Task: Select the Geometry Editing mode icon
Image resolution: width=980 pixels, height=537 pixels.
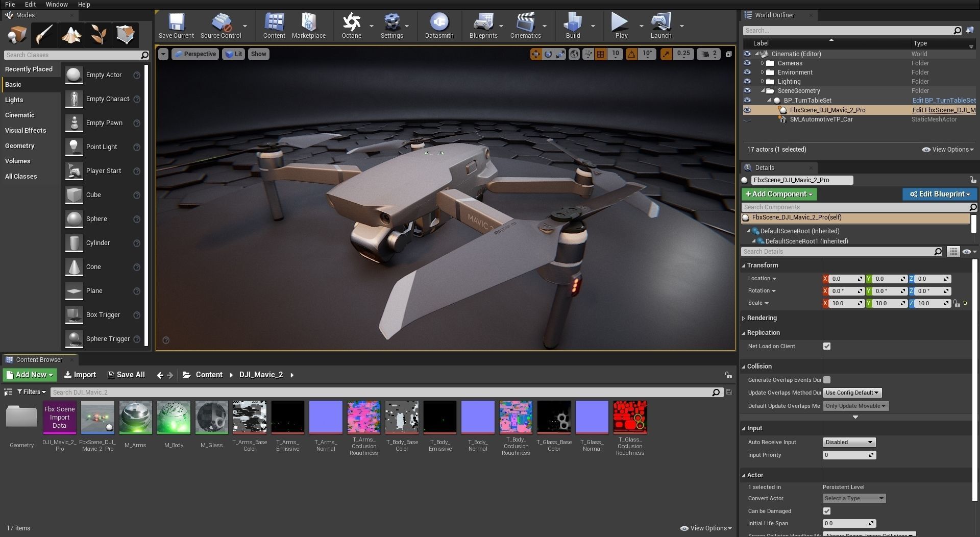Action: (x=125, y=35)
